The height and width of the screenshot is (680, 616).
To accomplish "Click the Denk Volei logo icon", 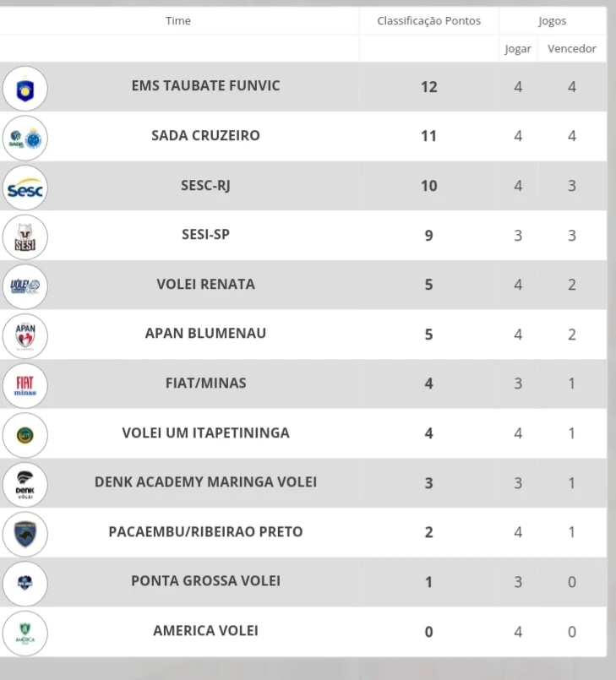I will pos(25,484).
